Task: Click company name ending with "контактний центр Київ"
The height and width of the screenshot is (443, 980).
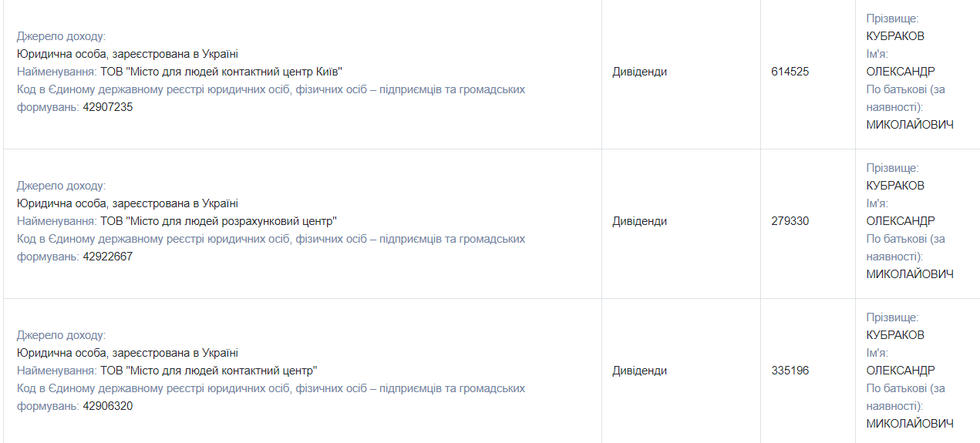Action: pos(221,72)
